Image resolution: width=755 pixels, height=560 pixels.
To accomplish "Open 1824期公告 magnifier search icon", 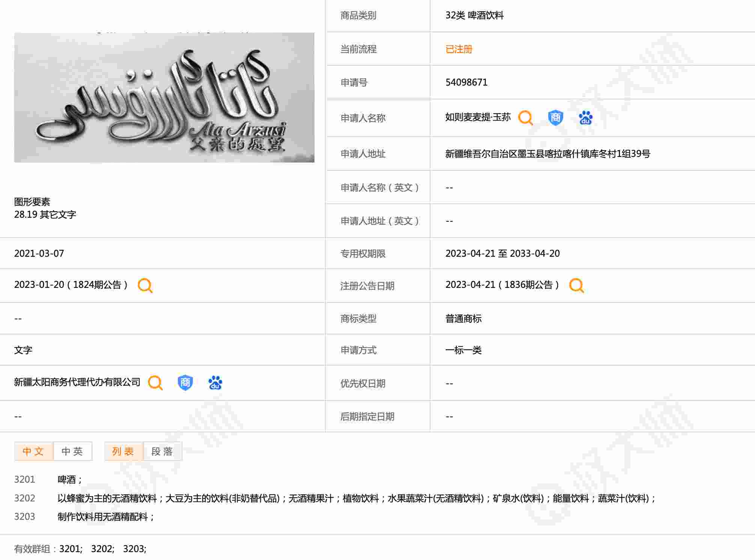I will coord(145,285).
